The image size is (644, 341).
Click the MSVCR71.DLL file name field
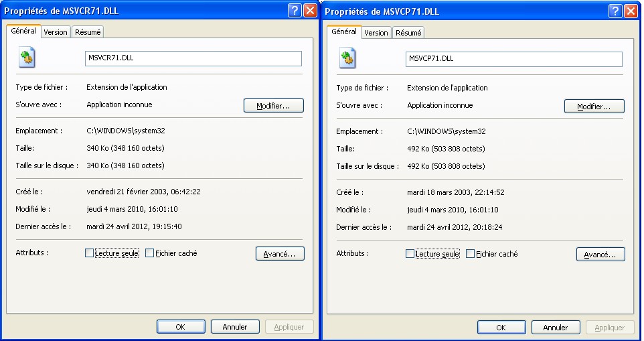[193, 58]
